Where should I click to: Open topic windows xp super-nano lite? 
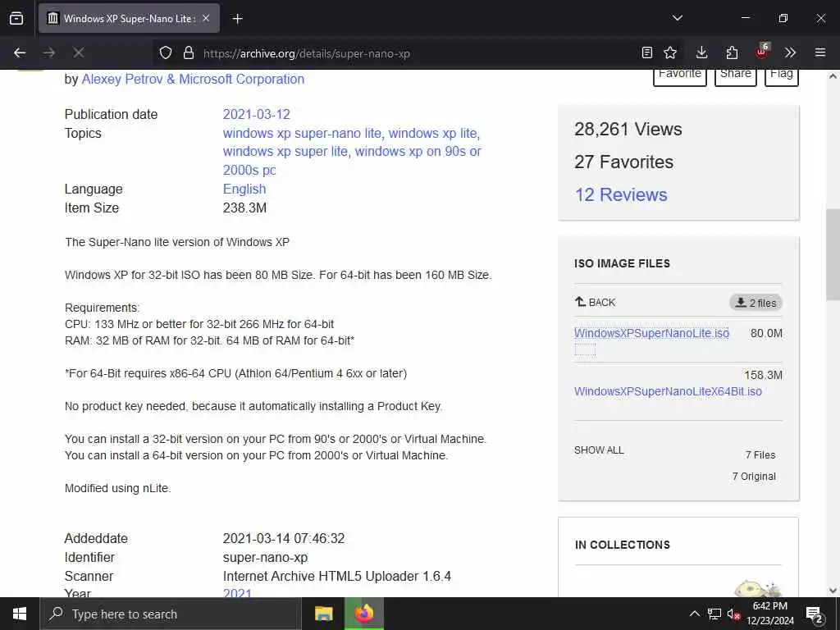[x=302, y=134]
